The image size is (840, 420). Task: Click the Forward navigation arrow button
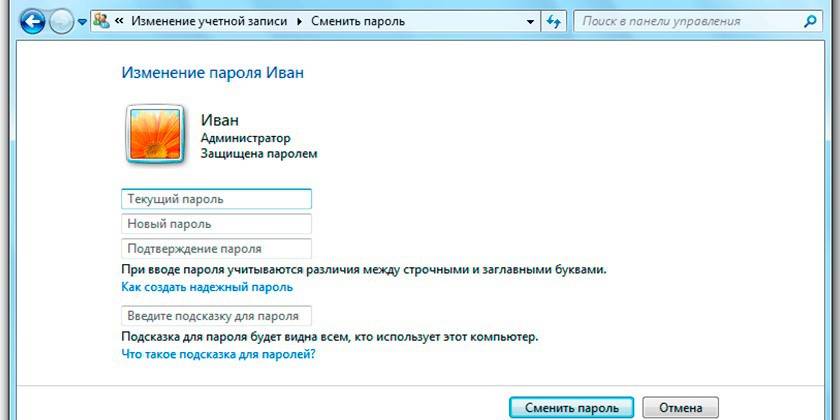point(62,21)
